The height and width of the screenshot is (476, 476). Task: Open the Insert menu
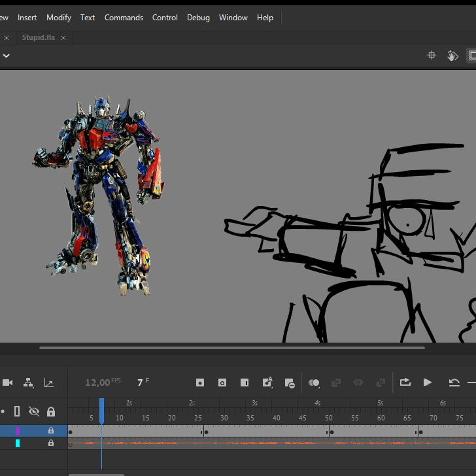pyautogui.click(x=27, y=18)
